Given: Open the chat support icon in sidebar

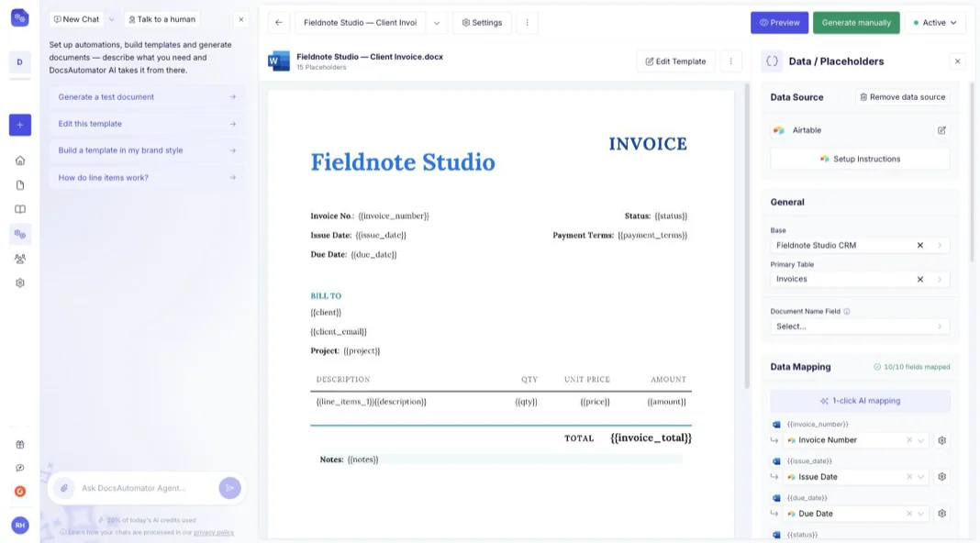Looking at the screenshot, I should (x=20, y=468).
